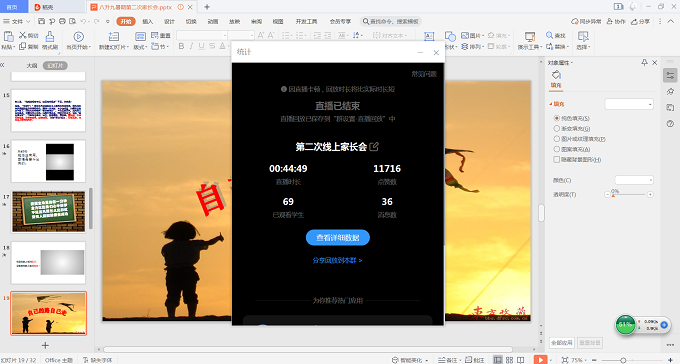Select the Format Painter brush
The image size is (680, 364).
click(x=50, y=36)
